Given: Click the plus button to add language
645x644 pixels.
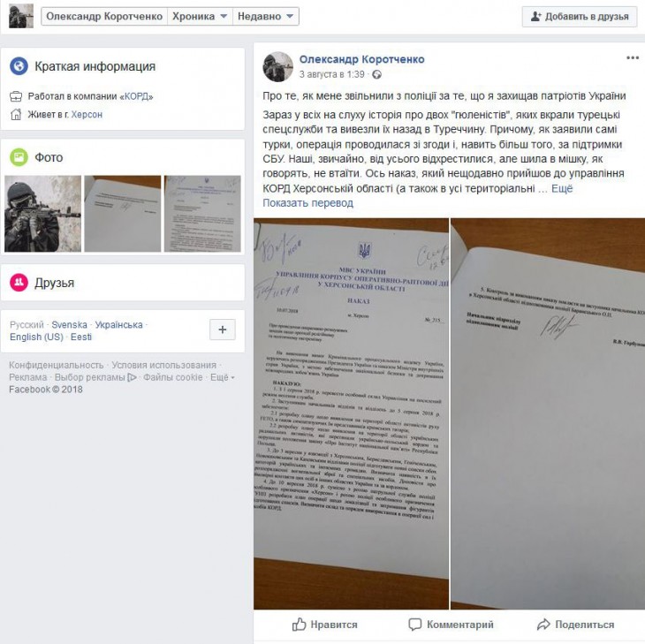Looking at the screenshot, I should (223, 330).
